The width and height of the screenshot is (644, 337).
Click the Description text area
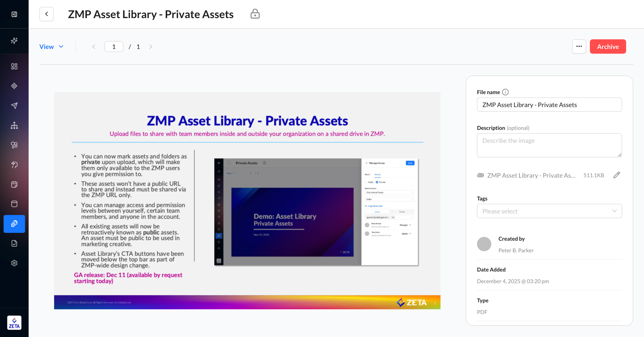(x=549, y=145)
